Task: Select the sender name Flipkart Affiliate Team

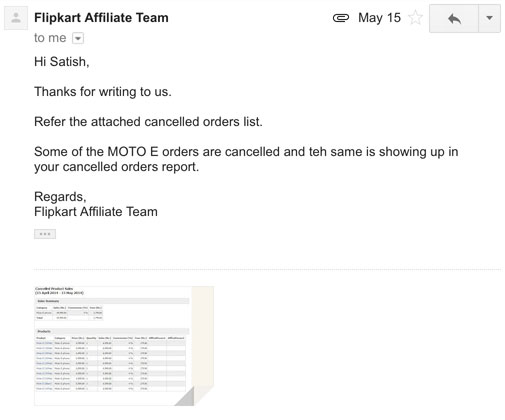Action: tap(101, 18)
